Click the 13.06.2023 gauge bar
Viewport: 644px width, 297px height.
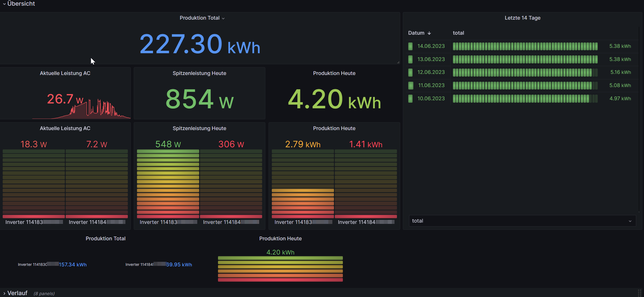click(525, 59)
